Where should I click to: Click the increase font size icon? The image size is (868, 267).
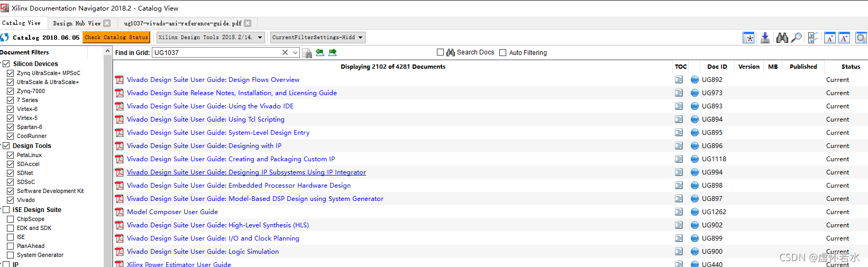(844, 38)
